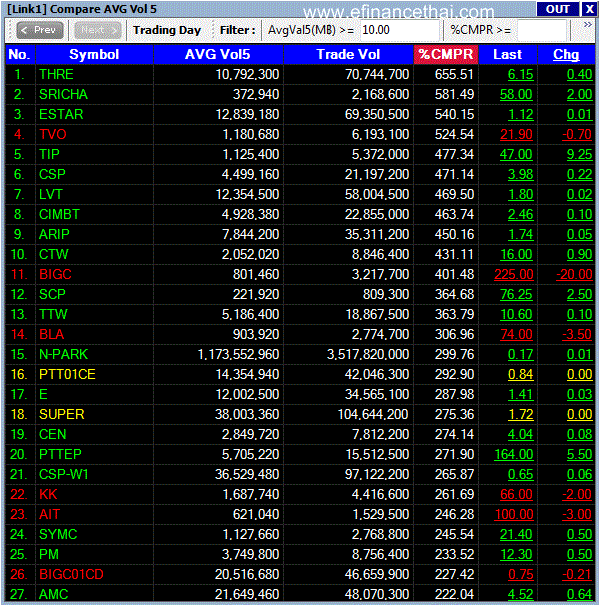Viewport: 605px width, 606px height.
Task: Sort by the Trade Vol column header
Action: pos(348,54)
